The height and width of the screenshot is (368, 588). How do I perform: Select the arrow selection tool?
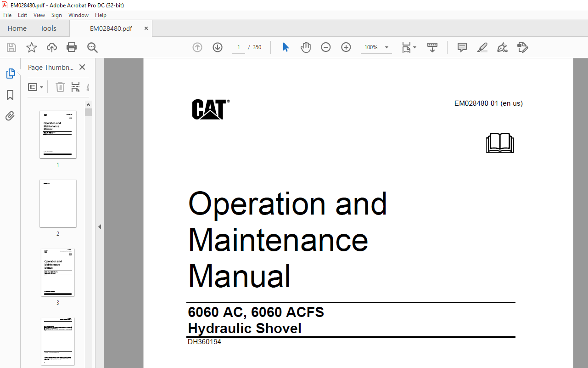click(x=286, y=47)
